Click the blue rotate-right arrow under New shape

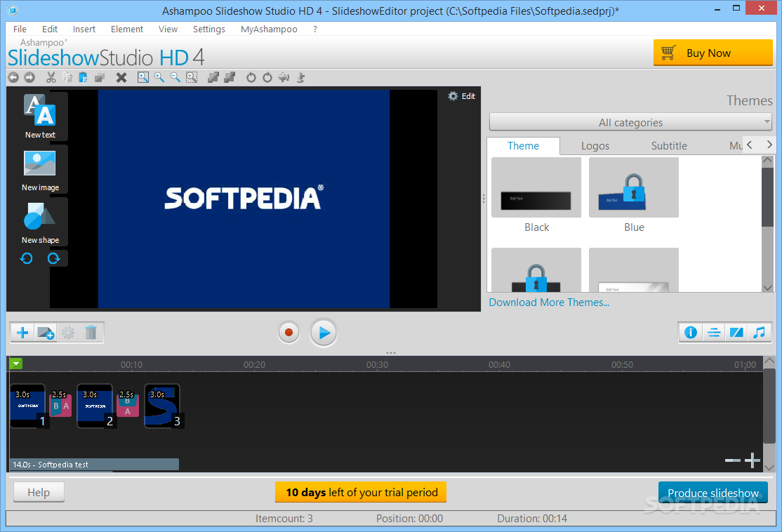coord(53,258)
